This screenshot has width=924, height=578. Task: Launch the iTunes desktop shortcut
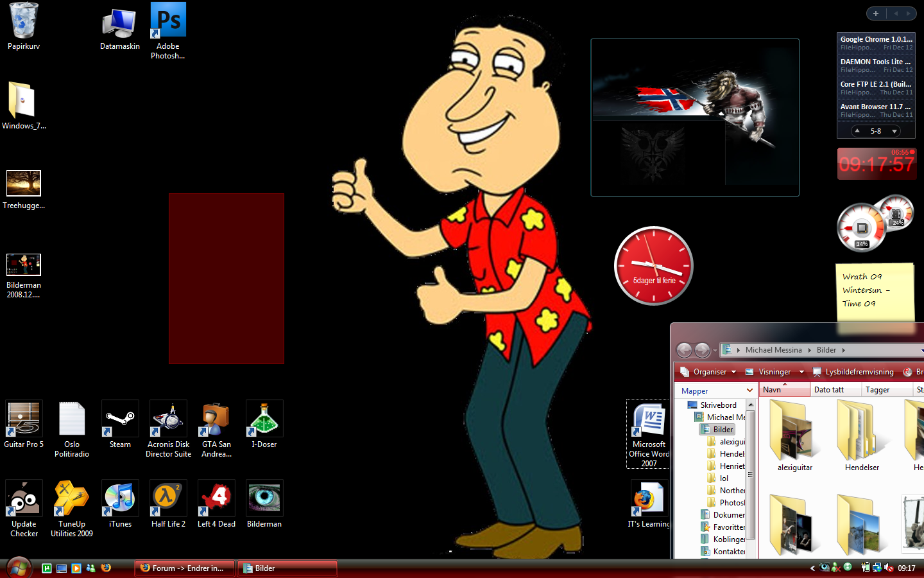pyautogui.click(x=120, y=504)
